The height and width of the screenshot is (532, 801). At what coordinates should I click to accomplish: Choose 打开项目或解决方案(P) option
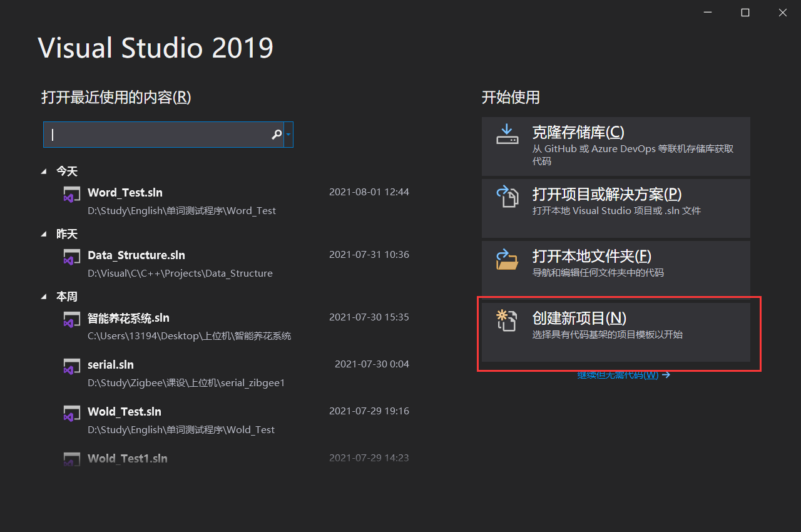[x=616, y=208]
